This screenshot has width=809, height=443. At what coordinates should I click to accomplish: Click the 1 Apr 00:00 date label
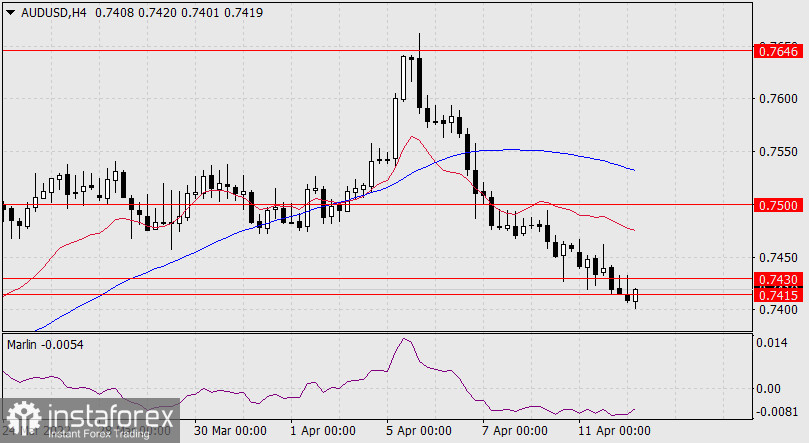tap(322, 430)
